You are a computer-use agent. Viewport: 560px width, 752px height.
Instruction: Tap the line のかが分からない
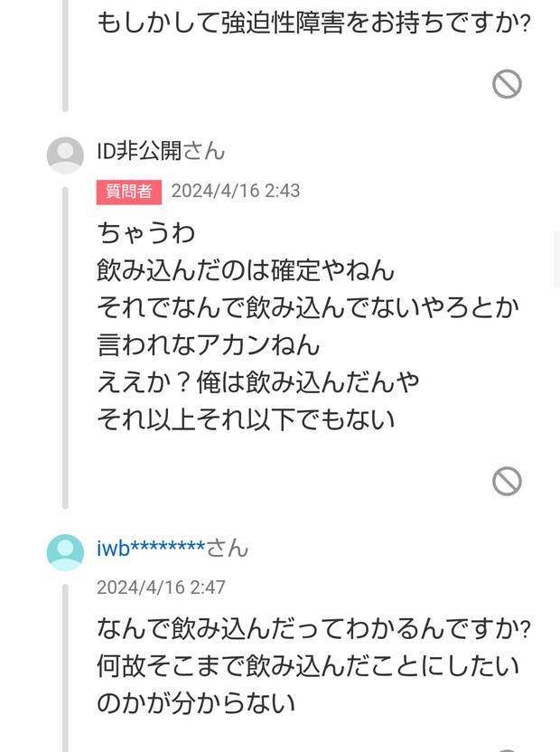(196, 703)
